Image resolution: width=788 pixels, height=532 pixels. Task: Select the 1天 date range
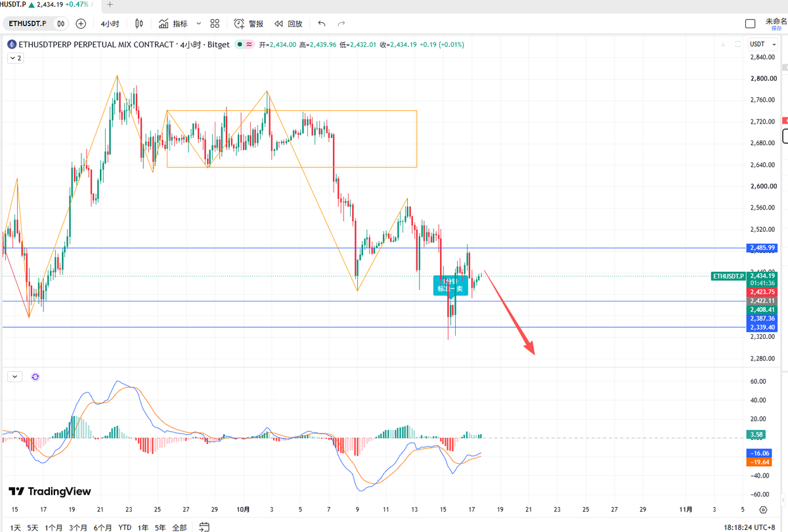pyautogui.click(x=16, y=527)
